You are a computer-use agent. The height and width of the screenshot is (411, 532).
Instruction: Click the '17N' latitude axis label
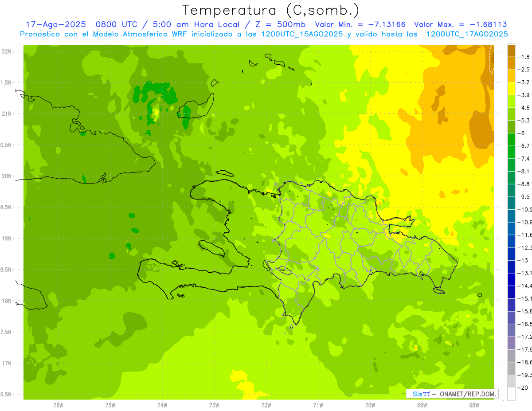tap(7, 363)
